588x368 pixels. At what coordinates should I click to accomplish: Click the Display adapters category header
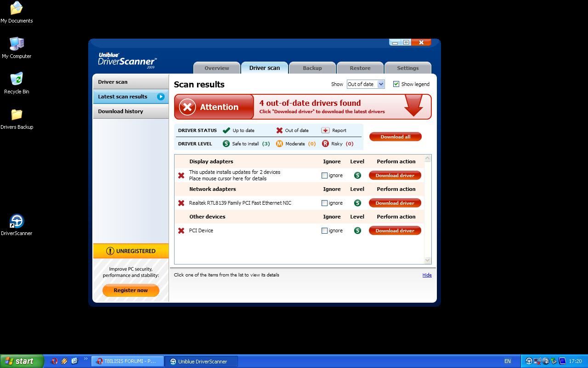point(211,161)
